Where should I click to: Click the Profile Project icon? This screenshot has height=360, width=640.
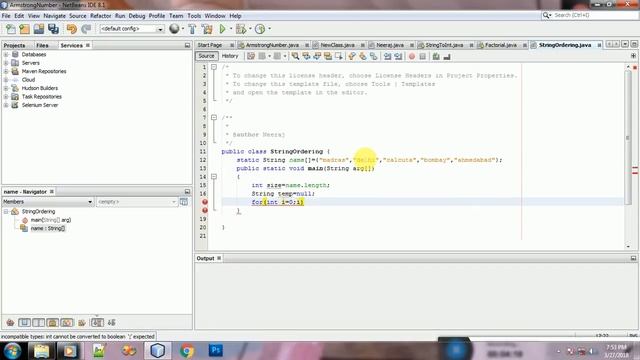[x=260, y=29]
